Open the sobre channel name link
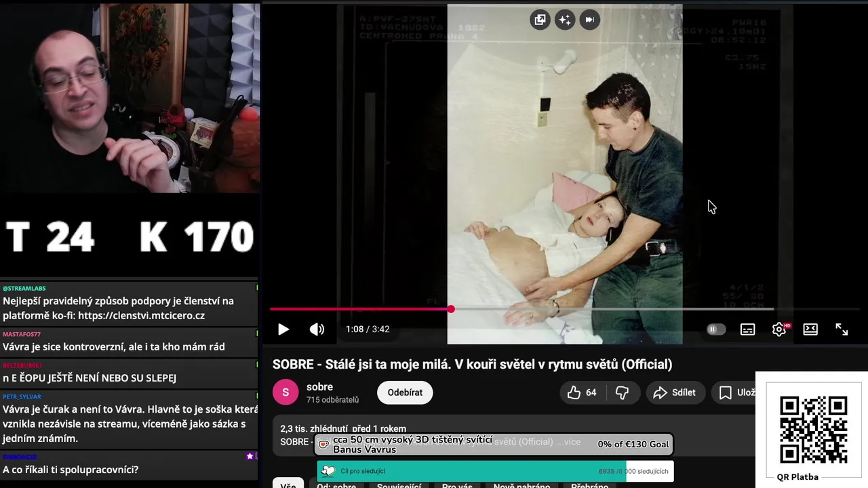The width and height of the screenshot is (868, 488). click(319, 387)
